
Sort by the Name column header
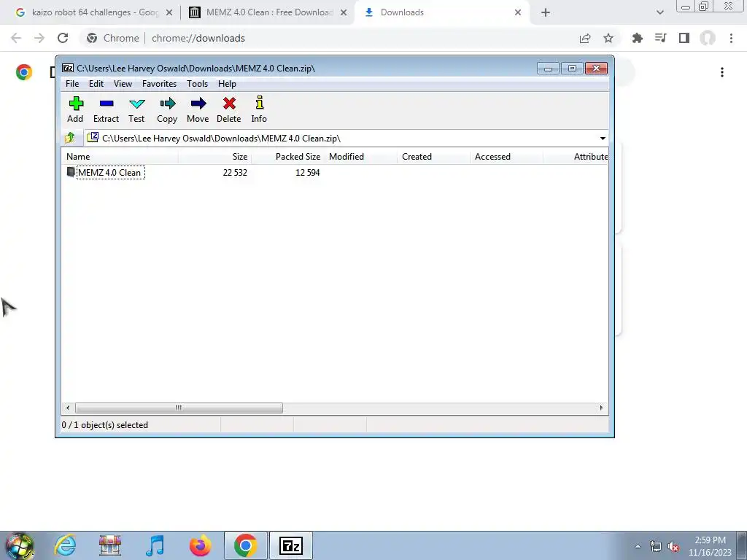[x=120, y=157]
